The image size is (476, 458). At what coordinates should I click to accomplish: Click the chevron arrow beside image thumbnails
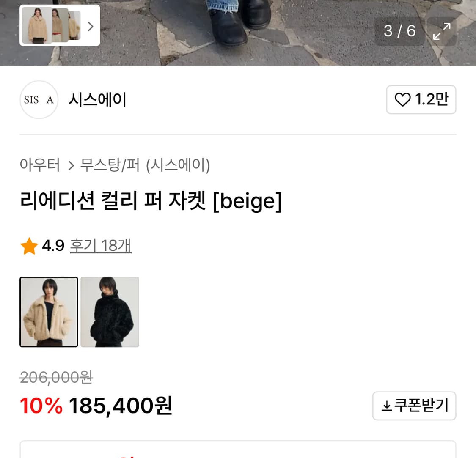click(x=90, y=25)
